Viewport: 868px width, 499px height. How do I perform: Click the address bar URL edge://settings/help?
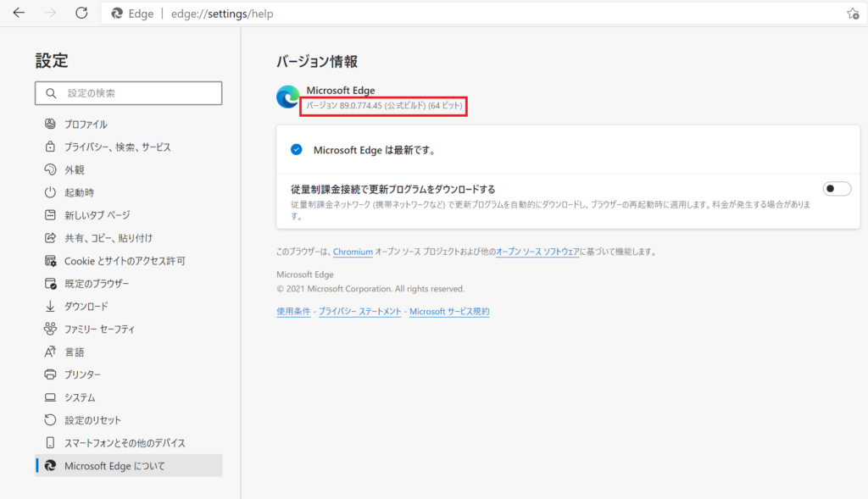click(222, 14)
